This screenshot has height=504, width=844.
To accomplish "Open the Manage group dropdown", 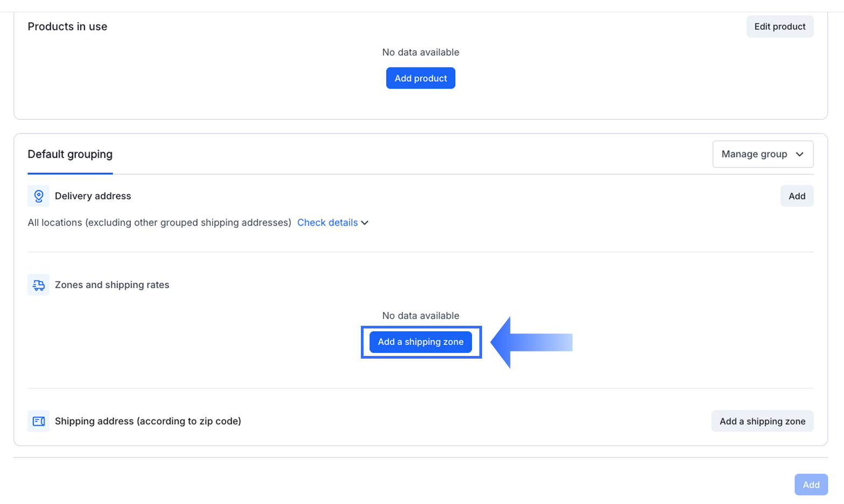I will (763, 154).
